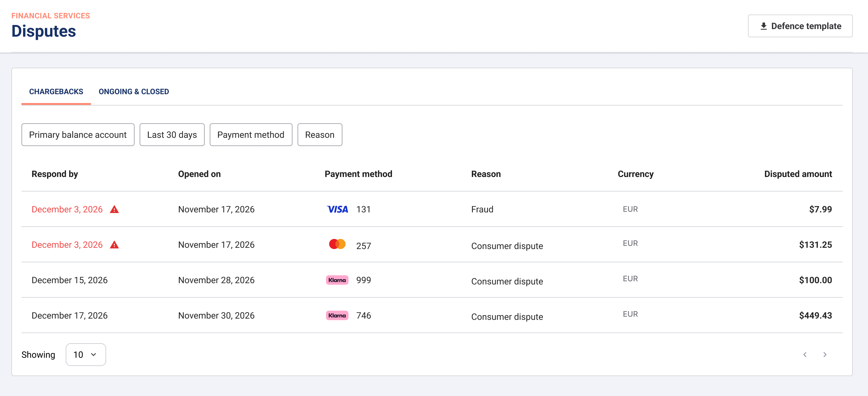Click the Reason column header
The height and width of the screenshot is (396, 868).
coord(485,174)
